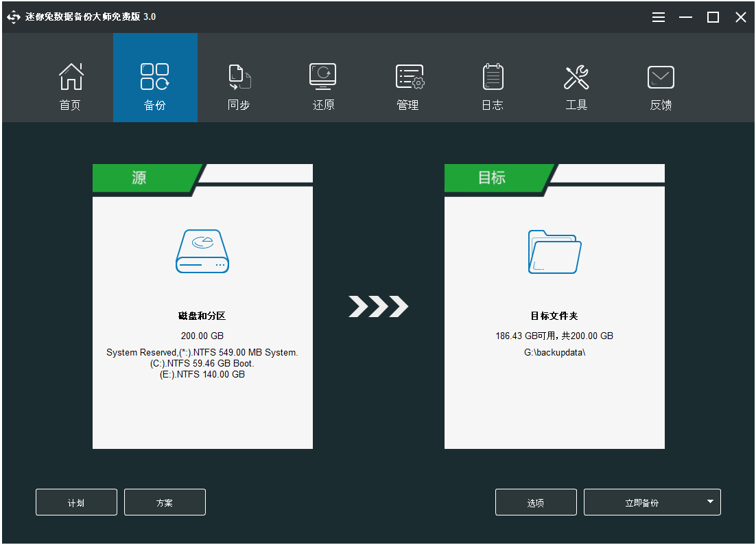Click the disk drive source icon
Viewport: 756px width, 545px height.
coord(202,251)
